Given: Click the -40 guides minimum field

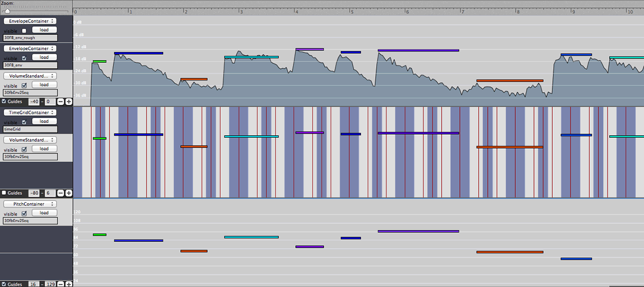Looking at the screenshot, I should point(34,101).
